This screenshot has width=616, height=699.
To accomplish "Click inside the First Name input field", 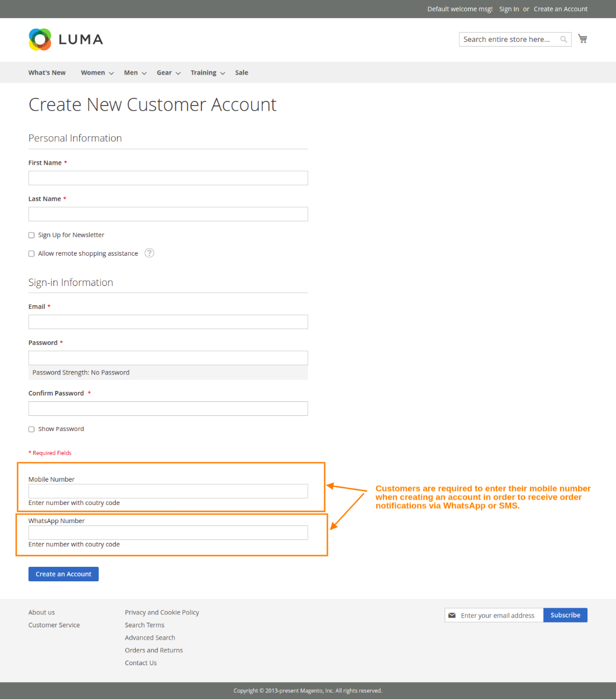I will coord(168,178).
